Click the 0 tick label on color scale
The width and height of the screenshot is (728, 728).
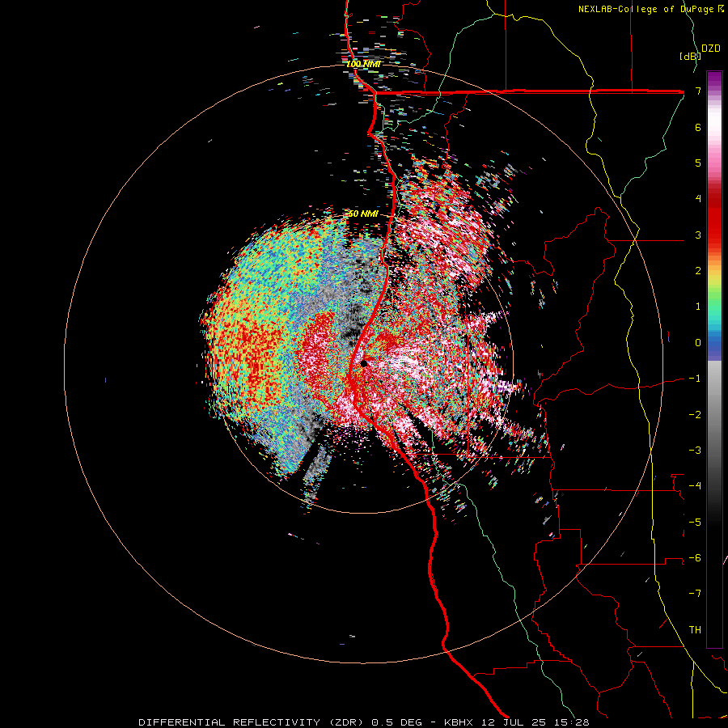coord(698,343)
